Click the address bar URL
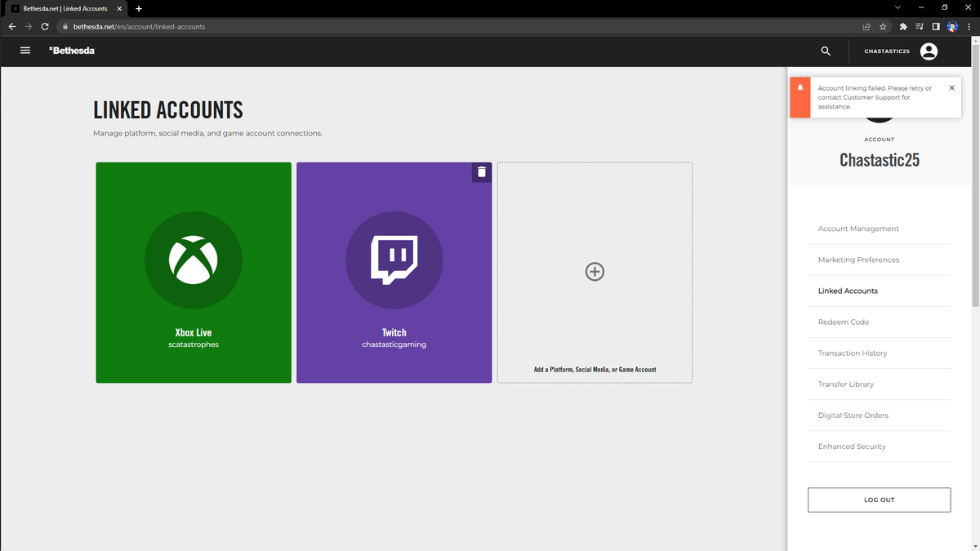The height and width of the screenshot is (551, 980). click(139, 26)
